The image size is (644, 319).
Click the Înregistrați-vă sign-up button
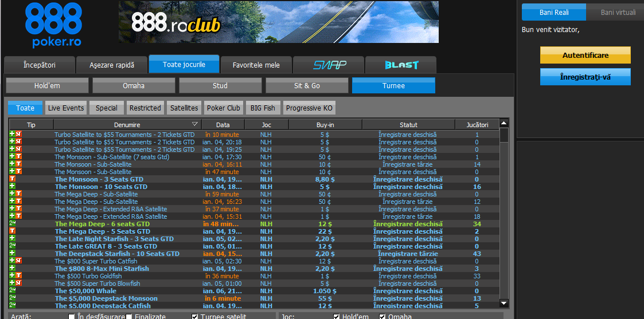[x=586, y=77]
